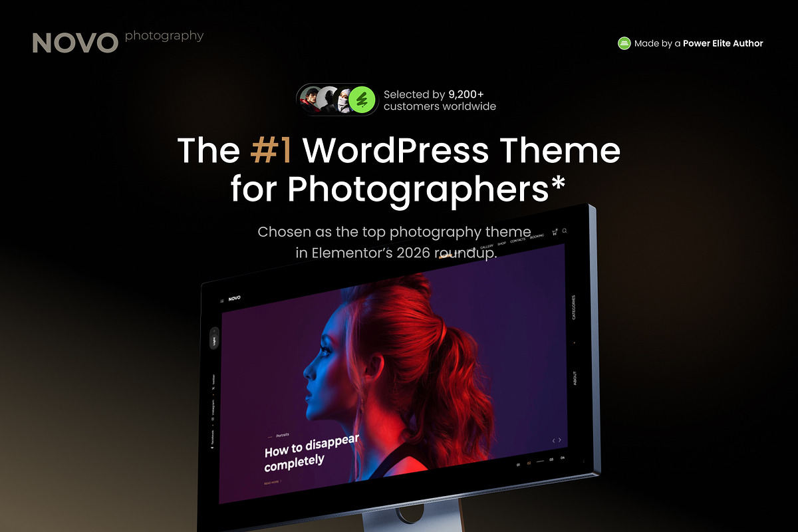Open the vertical Categories tab
Viewport: 798px width, 532px height.
point(574,307)
